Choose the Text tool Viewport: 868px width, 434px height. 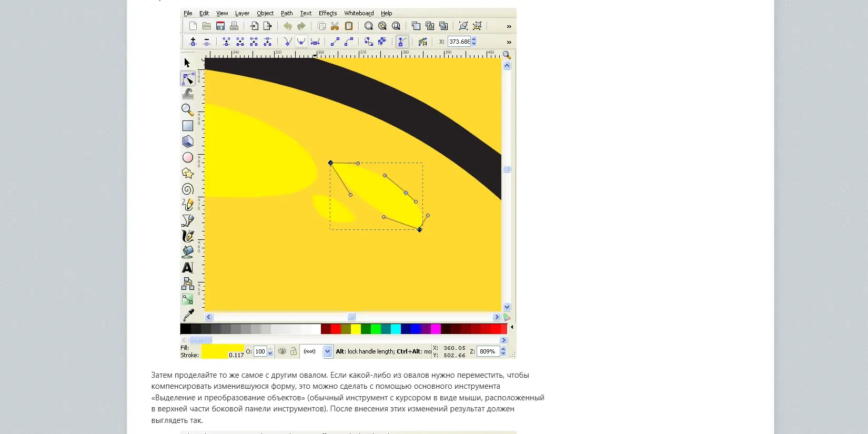coord(188,268)
